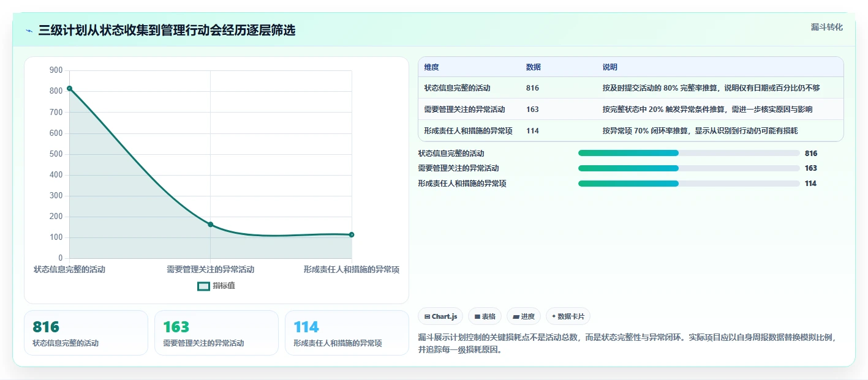Click the 163 progress bar for 需要管理关注的异常活动
The width and height of the screenshot is (868, 380).
pos(689,168)
